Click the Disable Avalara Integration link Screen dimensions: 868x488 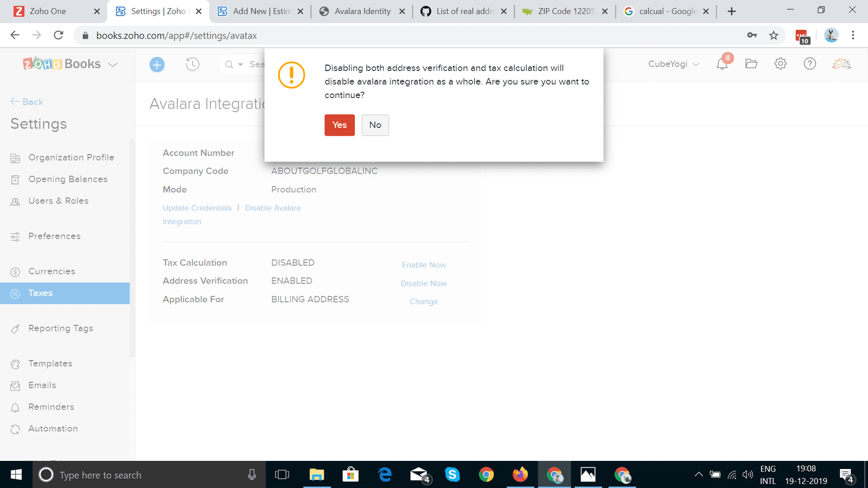[231, 215]
